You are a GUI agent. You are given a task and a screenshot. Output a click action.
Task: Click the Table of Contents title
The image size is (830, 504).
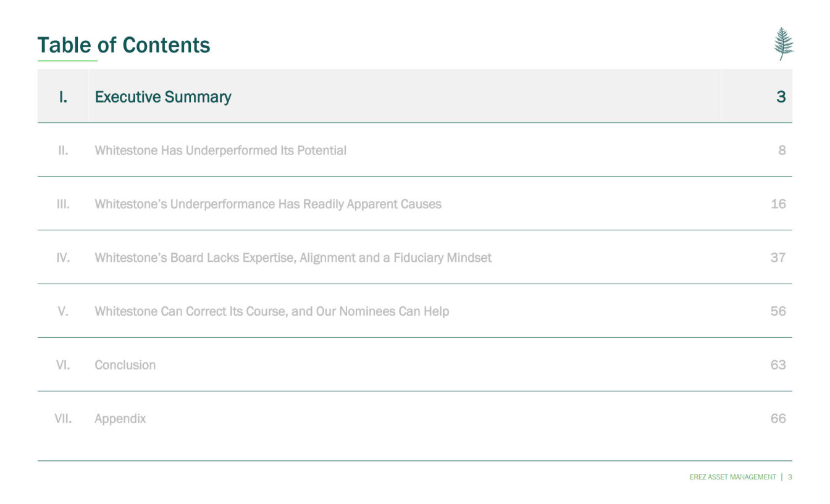[x=124, y=45]
